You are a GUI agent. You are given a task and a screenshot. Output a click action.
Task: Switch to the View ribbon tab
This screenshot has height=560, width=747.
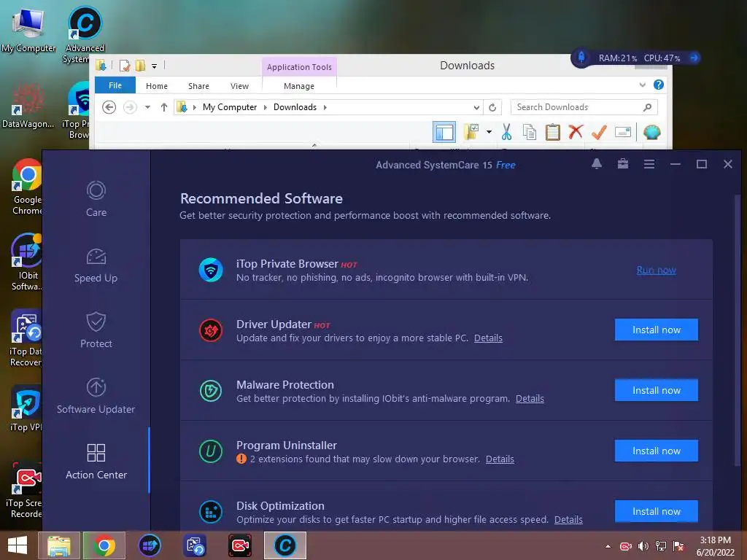(x=239, y=86)
